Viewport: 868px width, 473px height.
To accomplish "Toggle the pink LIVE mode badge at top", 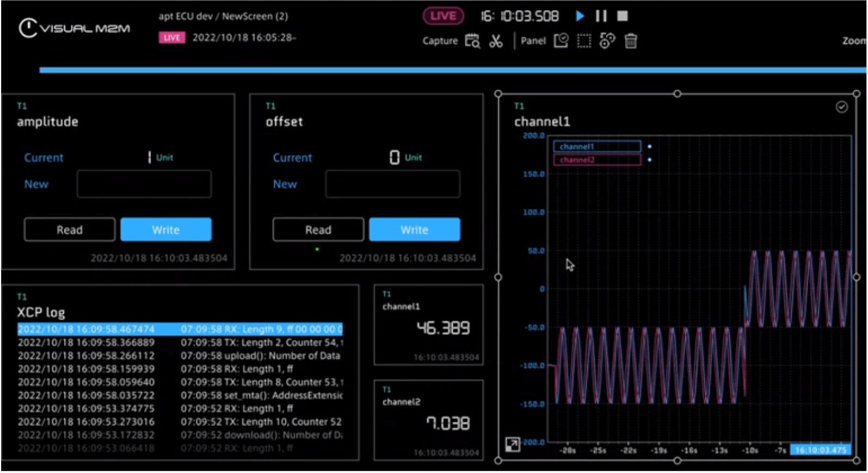I will coord(443,16).
